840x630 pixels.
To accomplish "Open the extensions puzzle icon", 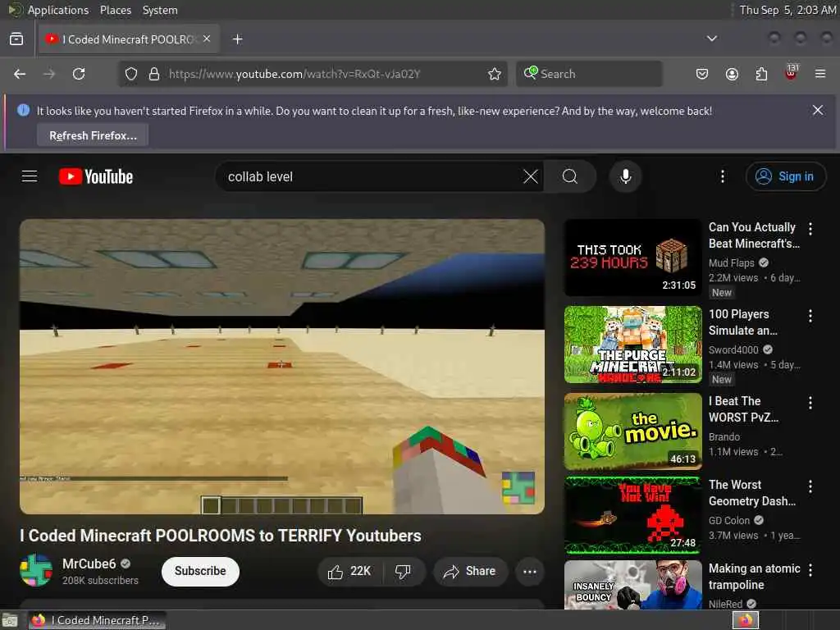I will (x=761, y=74).
